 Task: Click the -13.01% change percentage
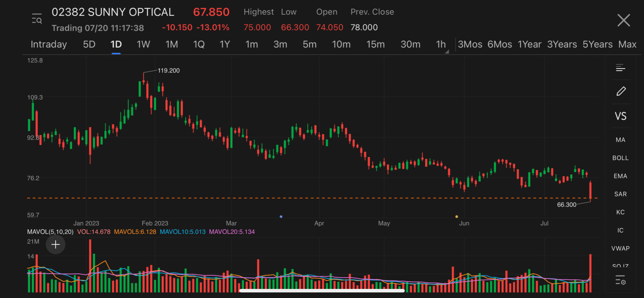213,27
